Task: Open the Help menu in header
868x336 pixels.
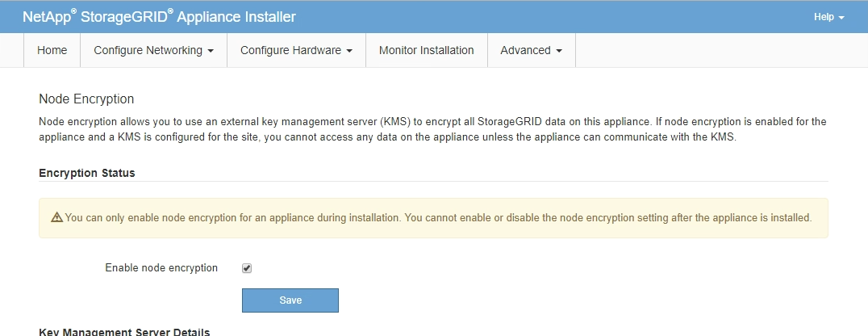Action: point(828,17)
